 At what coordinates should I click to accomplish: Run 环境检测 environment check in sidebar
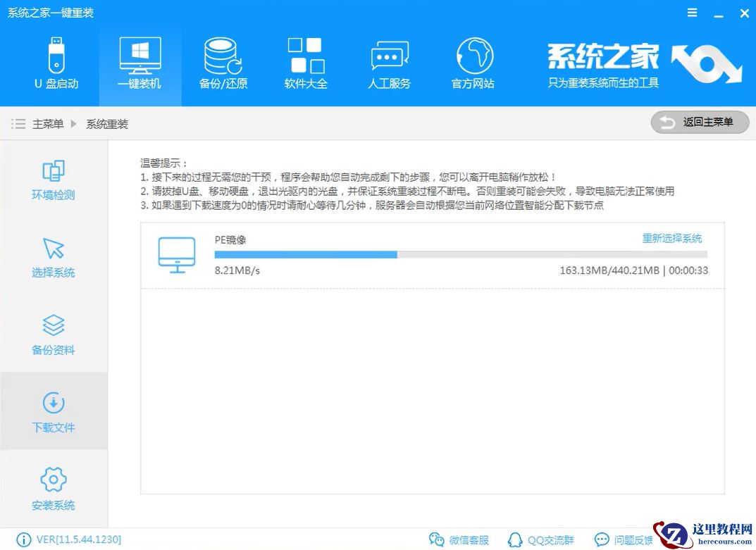[x=53, y=178]
